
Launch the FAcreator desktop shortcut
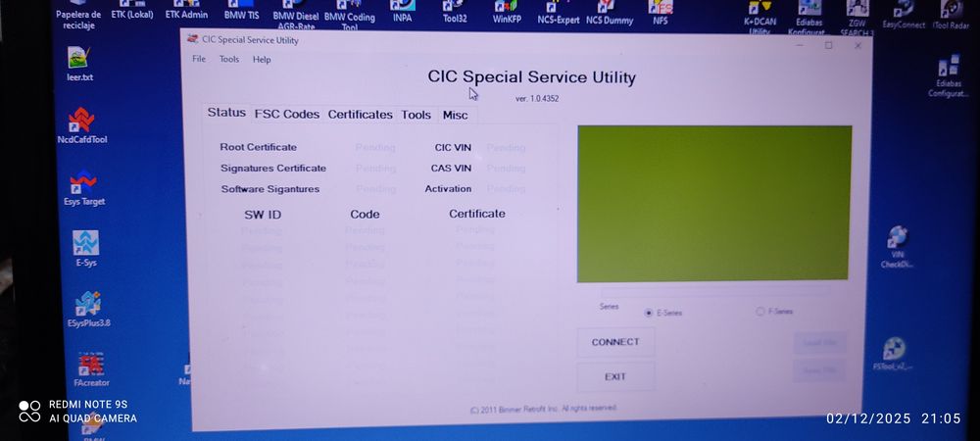pyautogui.click(x=91, y=369)
